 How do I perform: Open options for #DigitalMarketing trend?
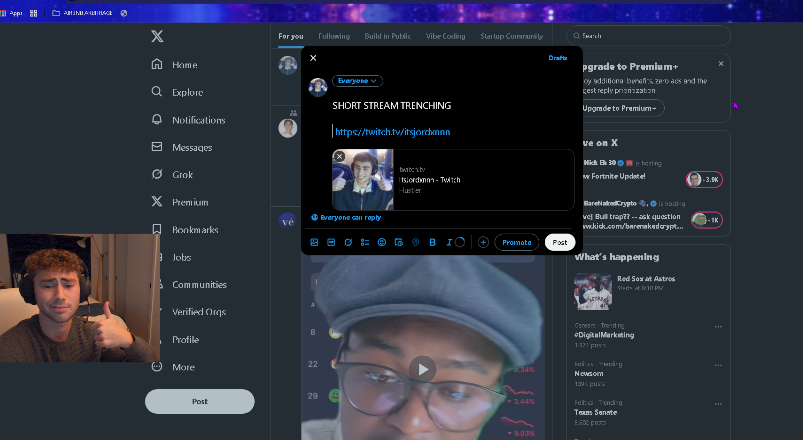tap(718, 326)
